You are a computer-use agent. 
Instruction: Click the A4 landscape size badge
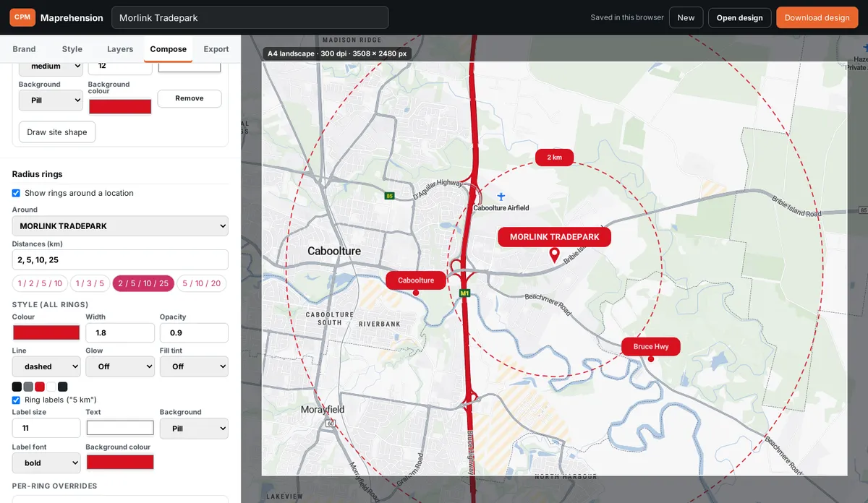pyautogui.click(x=337, y=53)
